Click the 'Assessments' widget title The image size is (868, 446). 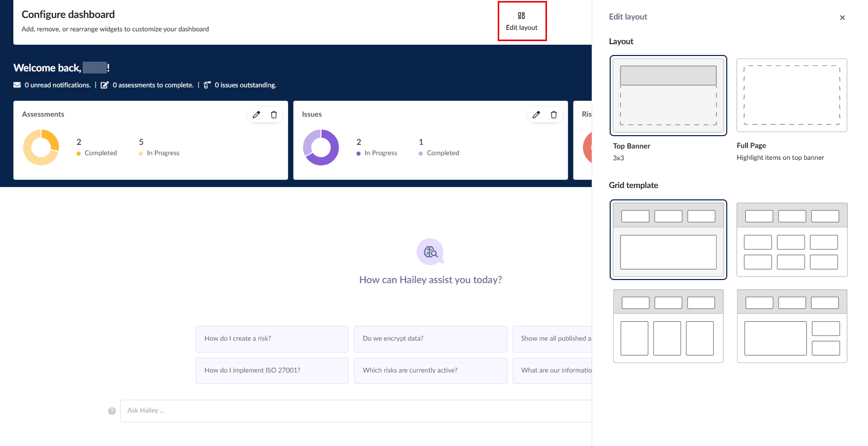pos(43,114)
